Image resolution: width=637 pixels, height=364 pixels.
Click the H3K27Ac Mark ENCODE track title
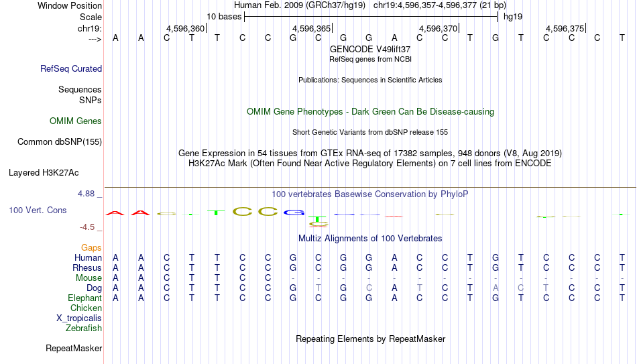[370, 164]
